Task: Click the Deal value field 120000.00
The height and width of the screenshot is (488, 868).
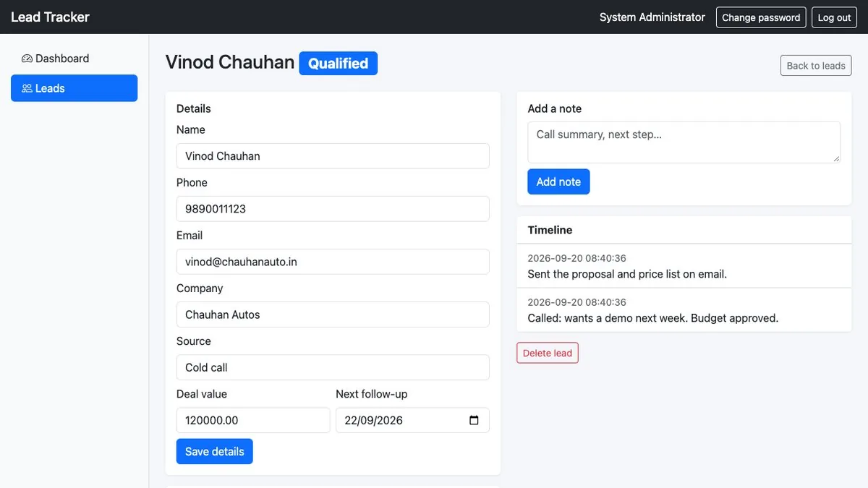Action: [253, 420]
